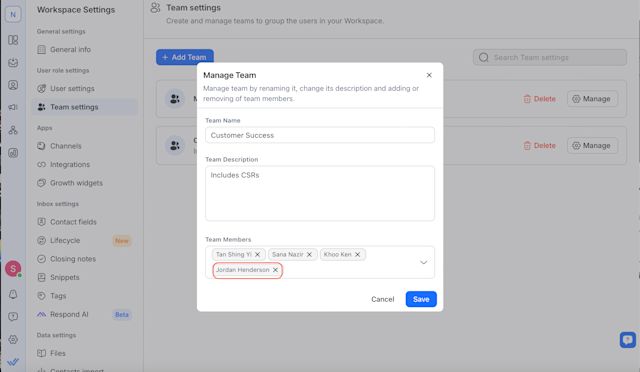The image size is (640, 372).
Task: Click the Lifecycle New badge
Action: pos(122,241)
